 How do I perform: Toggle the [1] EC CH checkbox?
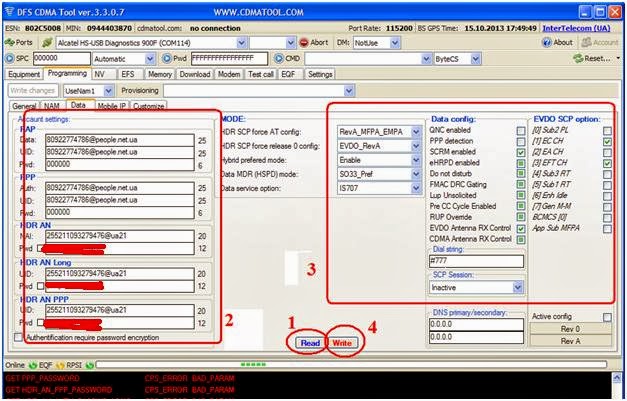pyautogui.click(x=607, y=142)
